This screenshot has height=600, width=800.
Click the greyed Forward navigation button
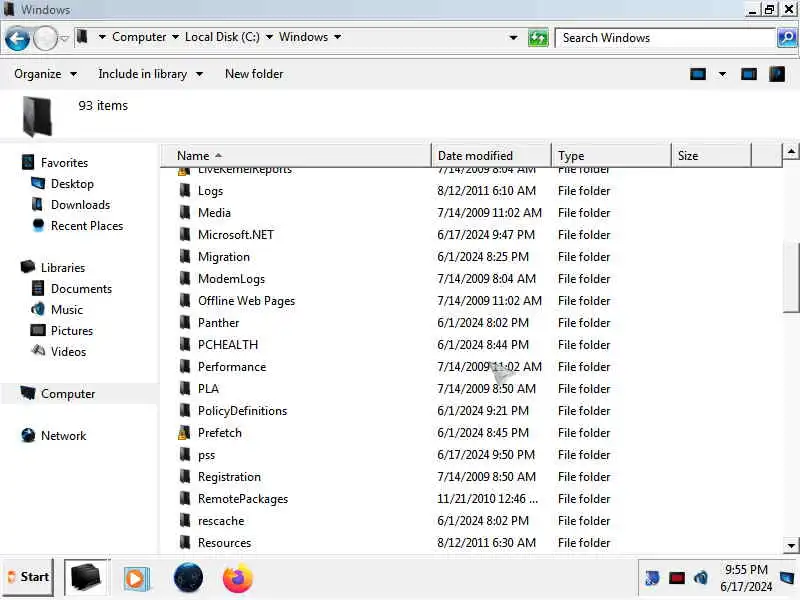point(45,39)
